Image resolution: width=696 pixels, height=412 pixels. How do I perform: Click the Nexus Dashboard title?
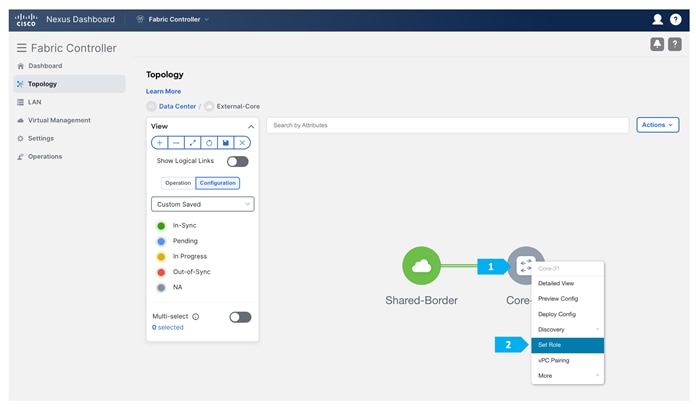80,19
